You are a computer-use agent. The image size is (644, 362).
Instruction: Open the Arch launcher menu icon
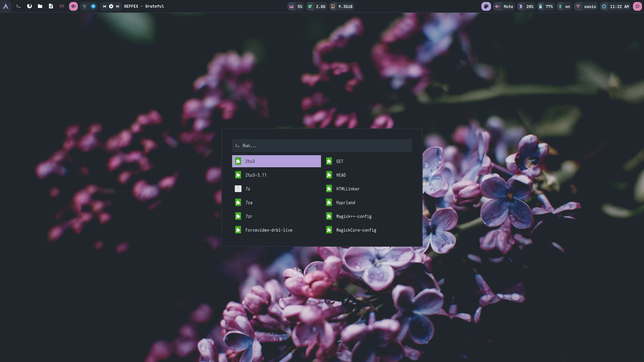coord(6,6)
